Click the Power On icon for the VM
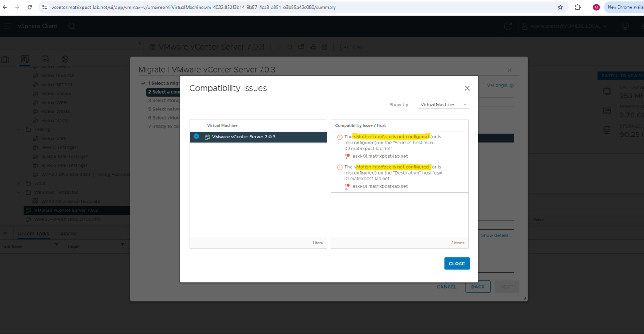The width and height of the screenshot is (644, 334). pos(279,47)
